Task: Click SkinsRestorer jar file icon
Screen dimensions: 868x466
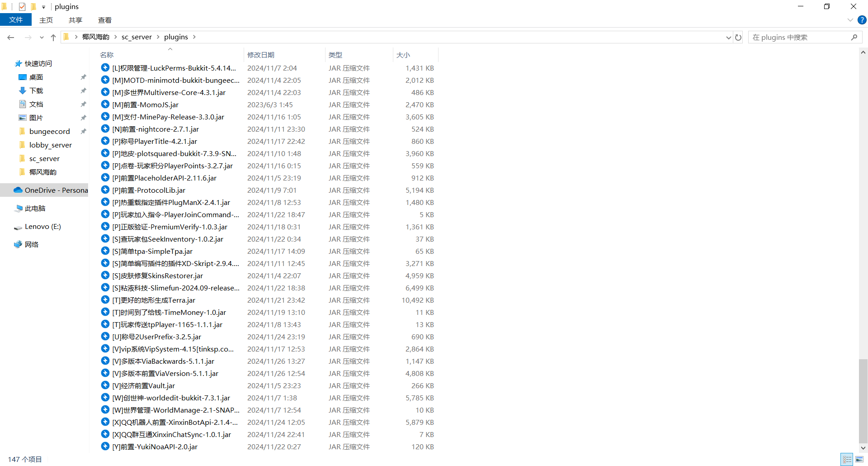Action: coord(105,276)
